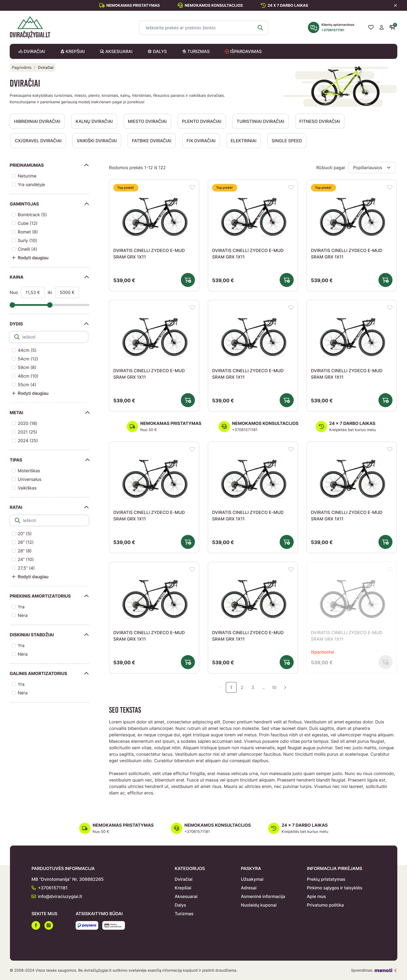This screenshot has width=407, height=980.
Task: Expand Rodyti daugiau under Gamintojas
Action: point(30,258)
